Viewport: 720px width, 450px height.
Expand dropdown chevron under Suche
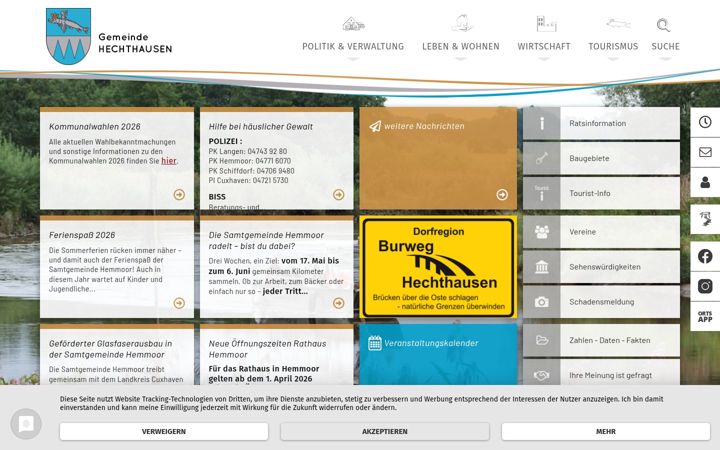click(x=665, y=59)
